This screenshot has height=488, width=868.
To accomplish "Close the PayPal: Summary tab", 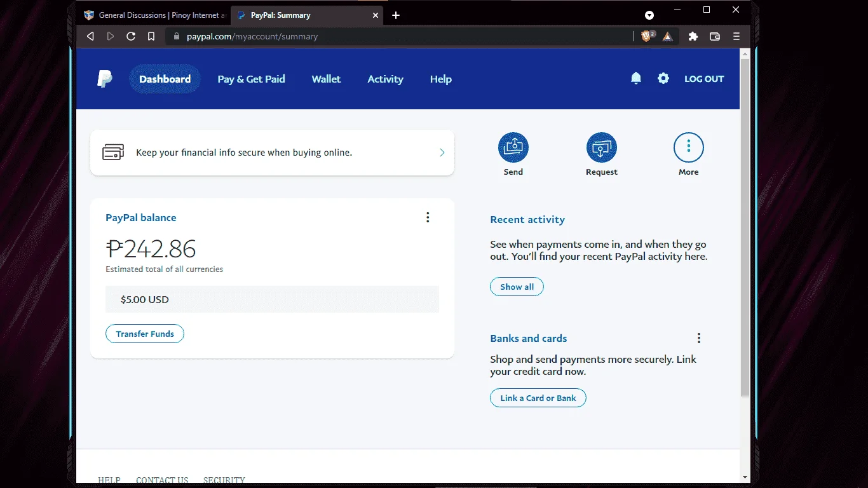I will coord(375,15).
